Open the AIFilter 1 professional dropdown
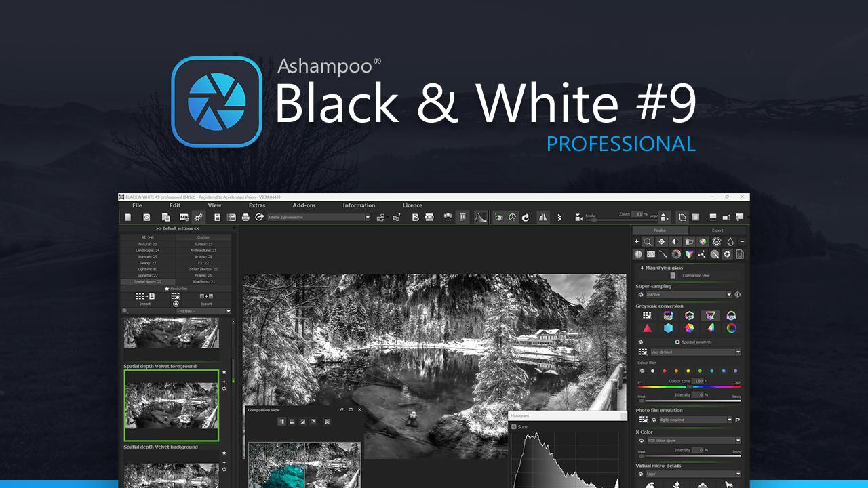The height and width of the screenshot is (488, 868). [319, 218]
